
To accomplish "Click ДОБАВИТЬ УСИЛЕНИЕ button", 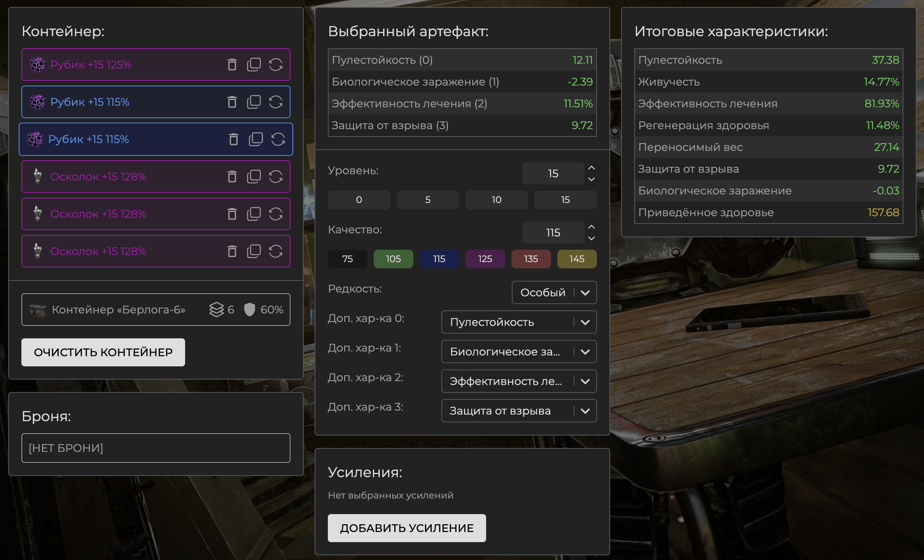I will [x=407, y=528].
